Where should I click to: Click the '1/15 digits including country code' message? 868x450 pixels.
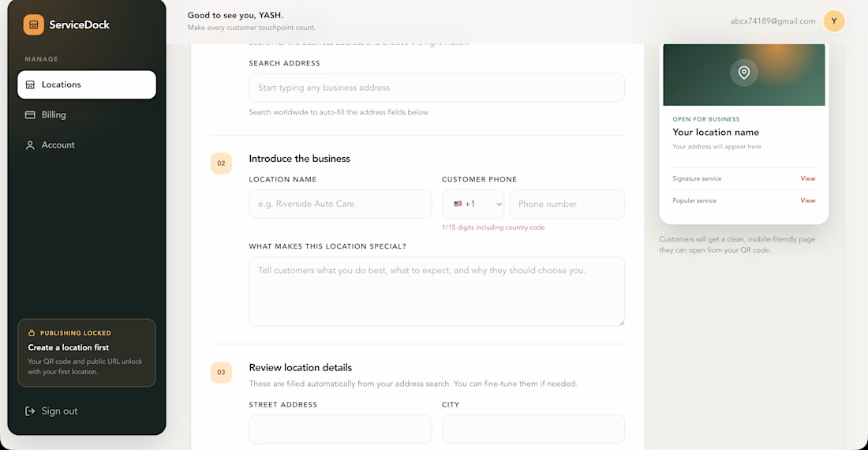click(493, 227)
